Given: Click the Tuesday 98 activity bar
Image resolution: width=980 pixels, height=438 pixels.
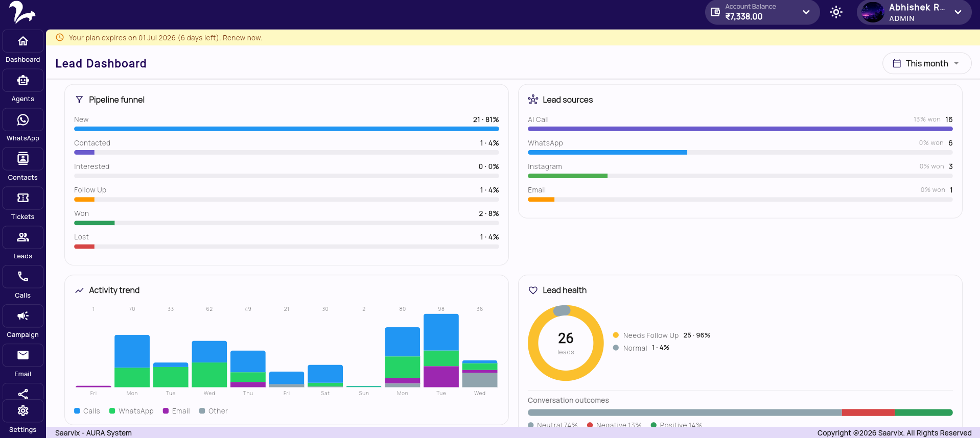Looking at the screenshot, I should coord(441,351).
